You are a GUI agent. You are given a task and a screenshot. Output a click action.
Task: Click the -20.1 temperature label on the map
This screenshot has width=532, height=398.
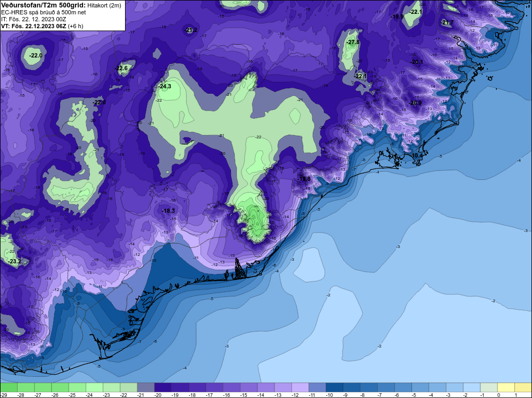(x=417, y=62)
